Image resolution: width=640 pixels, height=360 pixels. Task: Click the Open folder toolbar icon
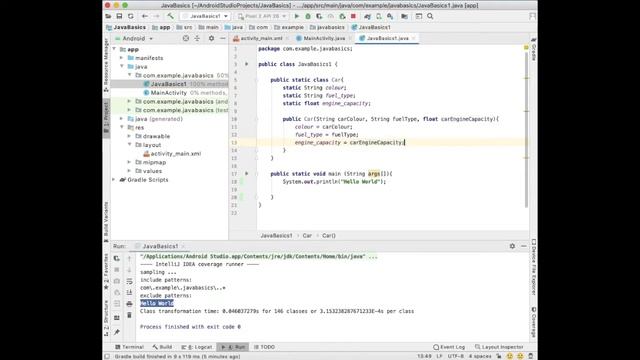tap(108, 16)
